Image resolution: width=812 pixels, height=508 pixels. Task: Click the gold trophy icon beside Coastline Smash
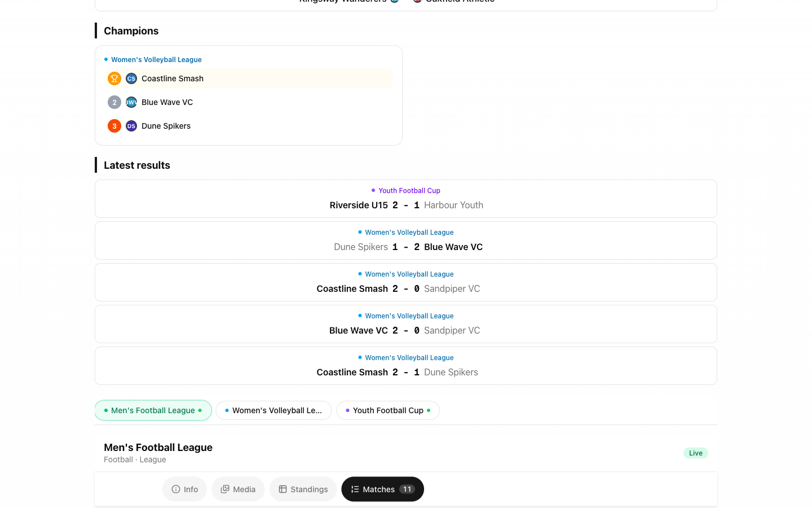[114, 78]
